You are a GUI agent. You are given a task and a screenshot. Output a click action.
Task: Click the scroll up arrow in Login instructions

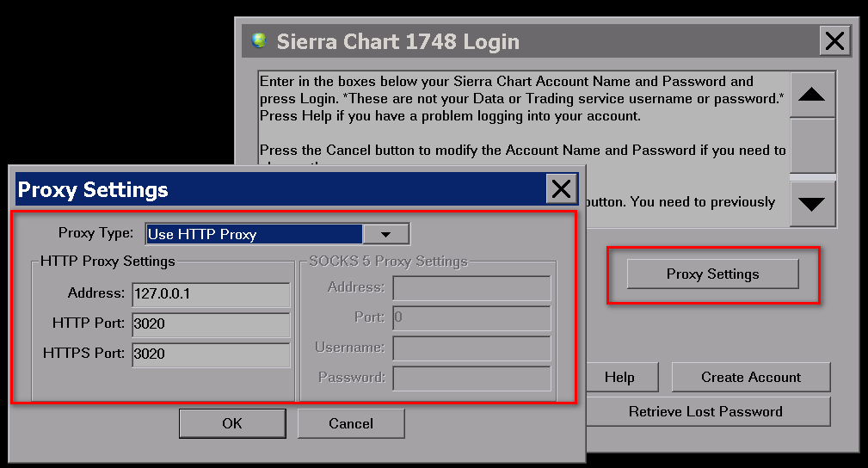coord(812,95)
